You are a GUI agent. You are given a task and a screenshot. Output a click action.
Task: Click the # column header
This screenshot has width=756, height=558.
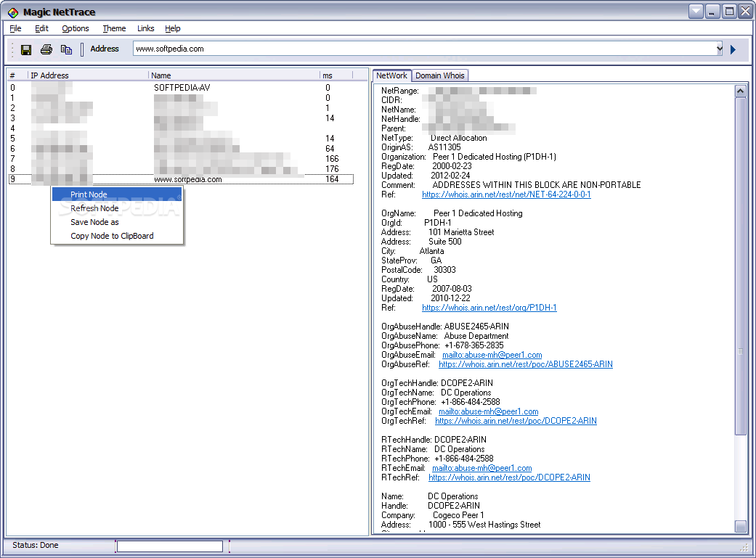click(x=18, y=75)
